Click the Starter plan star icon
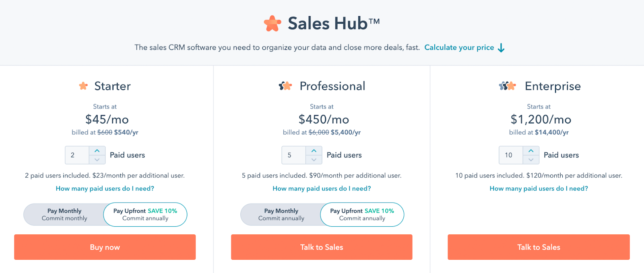This screenshot has height=273, width=644. (x=83, y=86)
